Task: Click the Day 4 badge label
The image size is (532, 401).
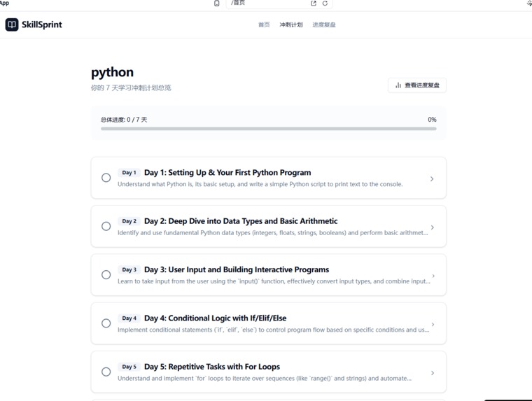Action: click(129, 318)
